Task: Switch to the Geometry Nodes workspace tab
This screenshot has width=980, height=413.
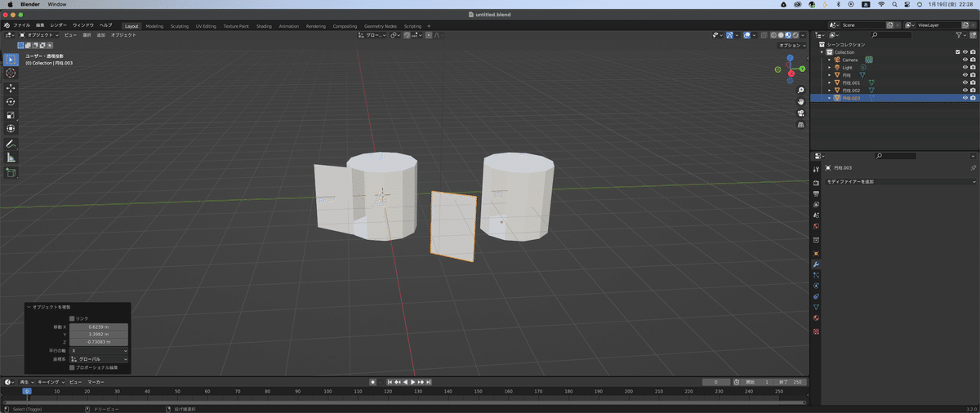Action: 381,26
